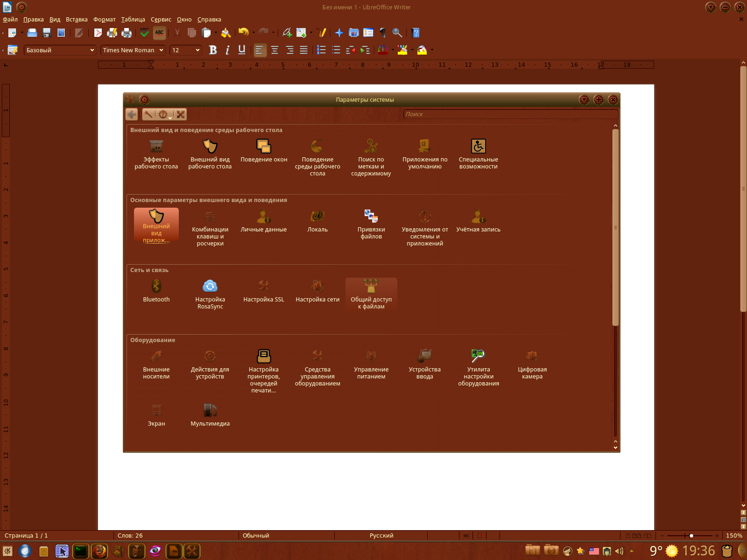Open Привязки файлов settings

coord(371,224)
